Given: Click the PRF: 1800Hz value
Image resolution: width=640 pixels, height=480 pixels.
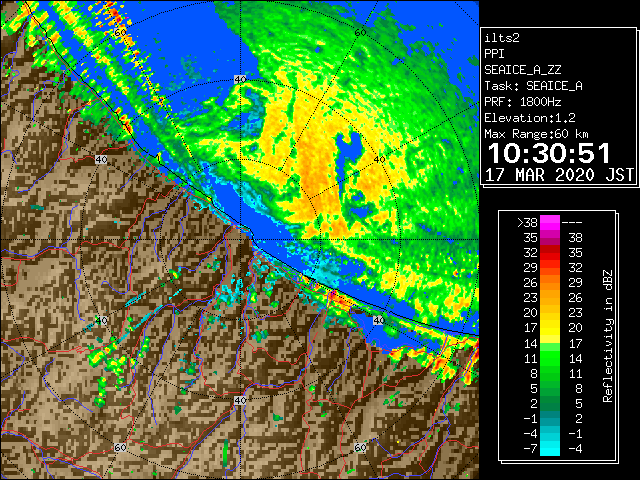Looking at the screenshot, I should pyautogui.click(x=522, y=102).
